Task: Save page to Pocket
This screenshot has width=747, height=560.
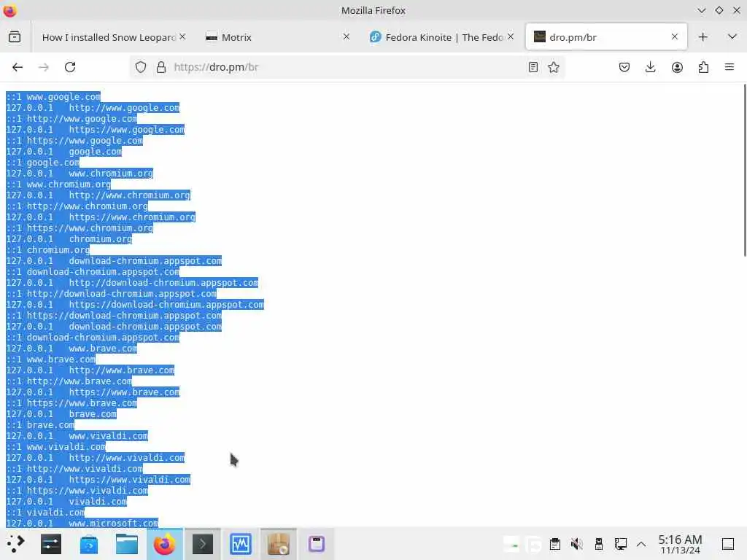Action: (x=624, y=67)
